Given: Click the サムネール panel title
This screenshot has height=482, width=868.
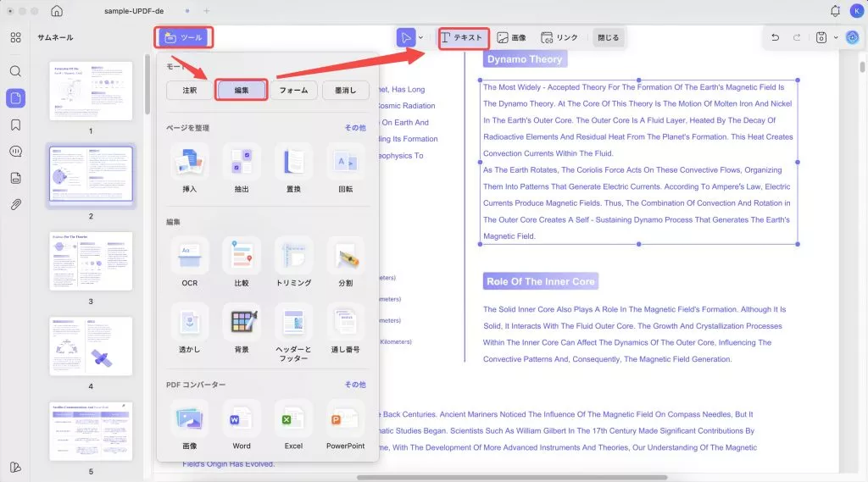Looking at the screenshot, I should (55, 37).
